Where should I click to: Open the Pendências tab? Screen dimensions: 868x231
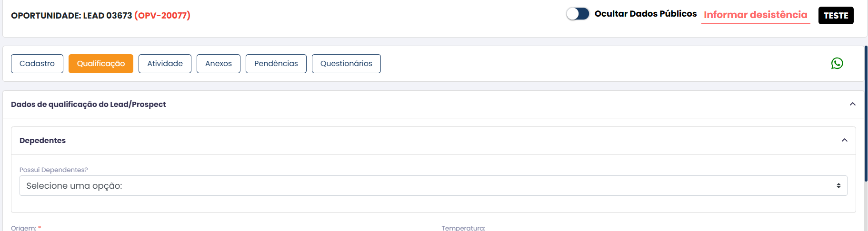pos(276,64)
